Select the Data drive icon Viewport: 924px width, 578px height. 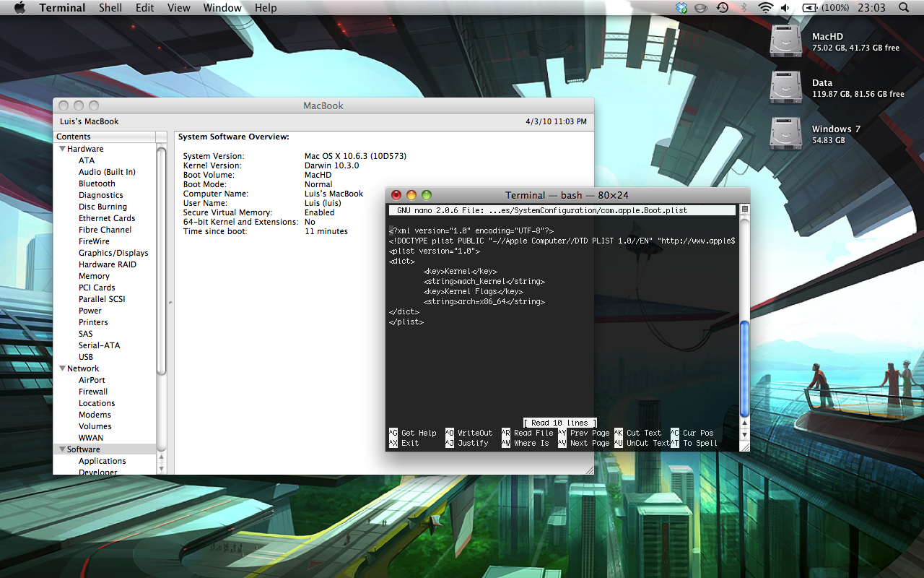[x=785, y=87]
